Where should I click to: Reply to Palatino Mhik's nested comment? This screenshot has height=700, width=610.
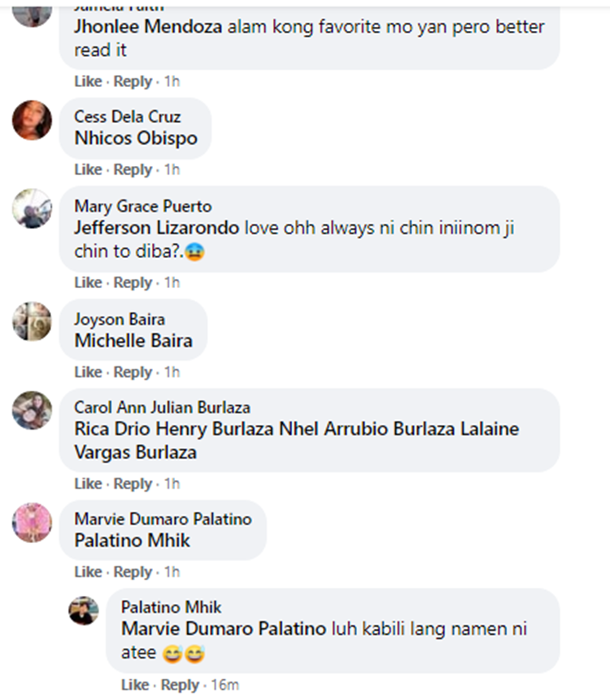coord(180,685)
